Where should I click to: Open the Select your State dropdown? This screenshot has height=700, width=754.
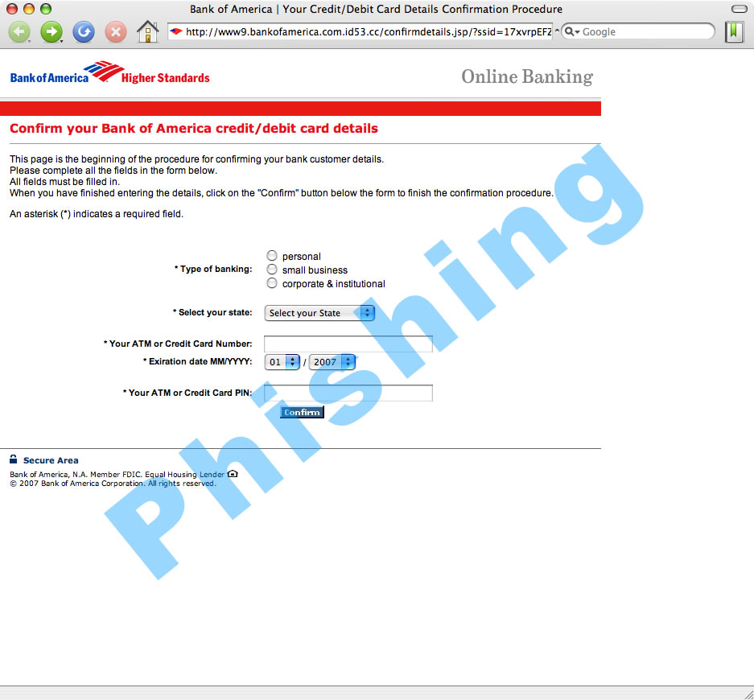coord(319,313)
